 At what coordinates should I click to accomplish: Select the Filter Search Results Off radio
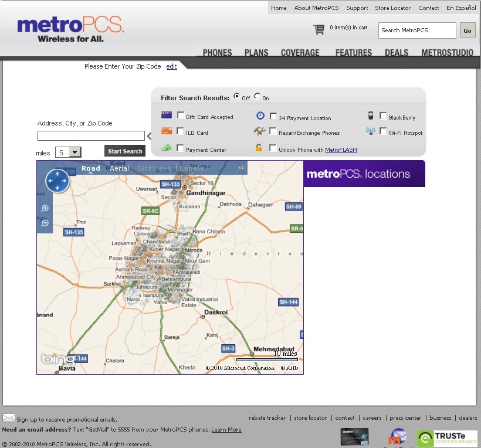(x=236, y=96)
